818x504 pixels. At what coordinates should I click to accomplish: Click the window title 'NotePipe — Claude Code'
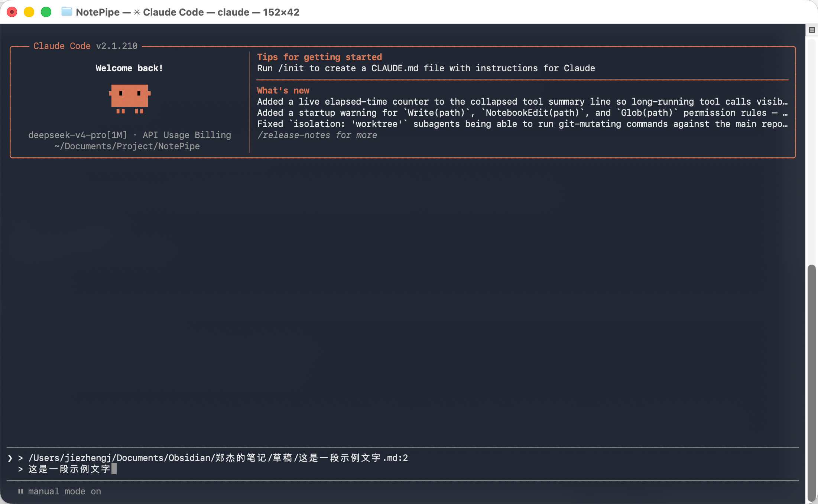click(x=188, y=12)
